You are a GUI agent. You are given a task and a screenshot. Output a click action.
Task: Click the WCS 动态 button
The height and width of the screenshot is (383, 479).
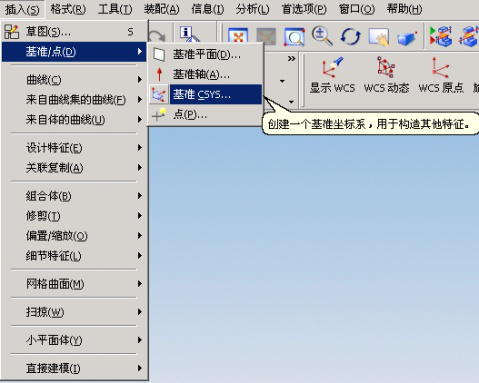(x=386, y=75)
